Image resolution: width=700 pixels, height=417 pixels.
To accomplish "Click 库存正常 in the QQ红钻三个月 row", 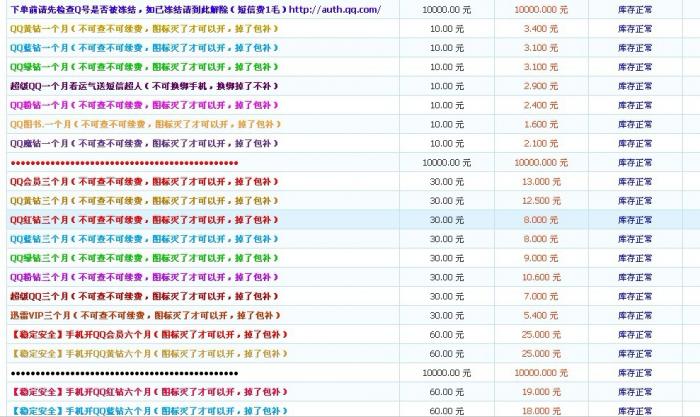I will point(635,220).
